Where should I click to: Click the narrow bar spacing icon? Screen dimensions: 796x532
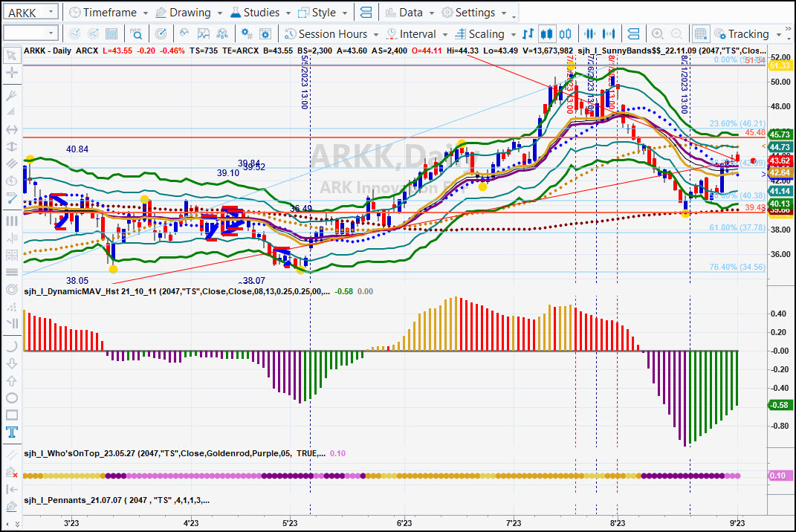tap(590, 34)
